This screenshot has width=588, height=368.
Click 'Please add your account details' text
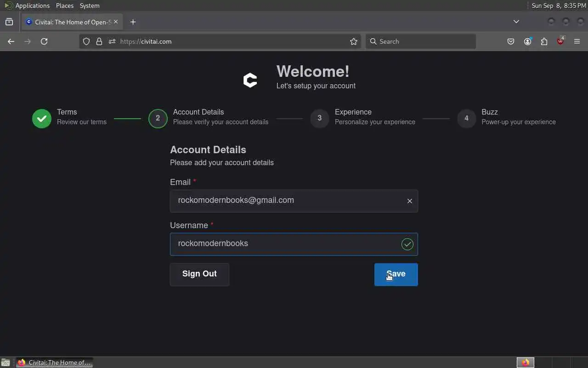[x=222, y=163]
